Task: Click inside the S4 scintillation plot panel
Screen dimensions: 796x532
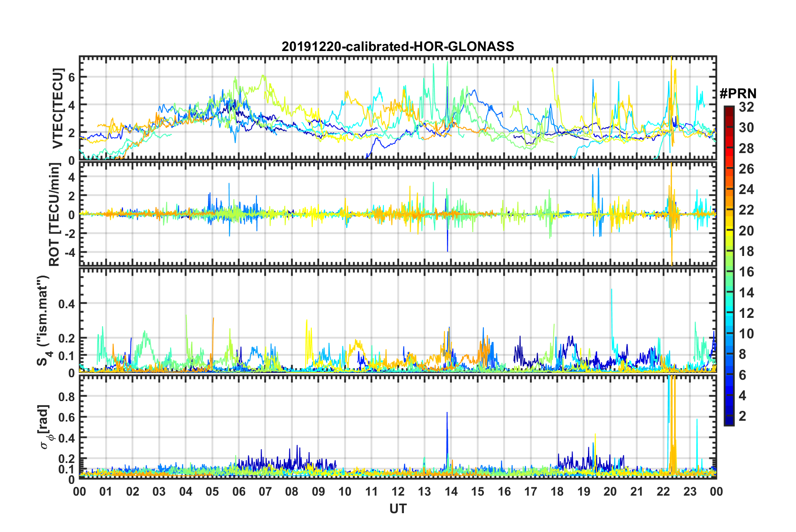Action: (398, 320)
